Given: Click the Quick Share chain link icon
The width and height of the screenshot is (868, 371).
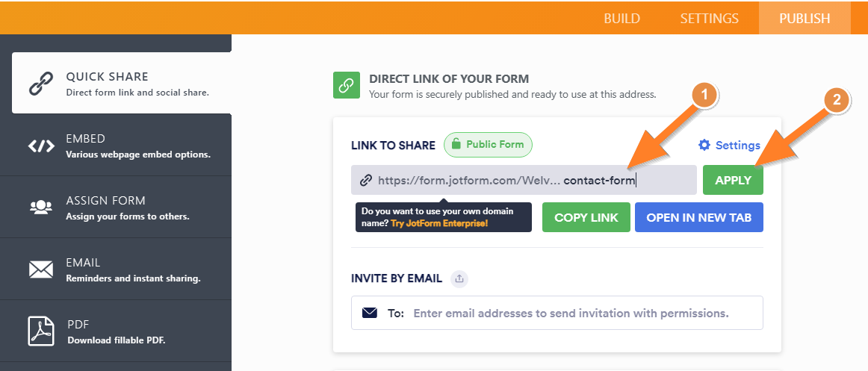Looking at the screenshot, I should (41, 84).
